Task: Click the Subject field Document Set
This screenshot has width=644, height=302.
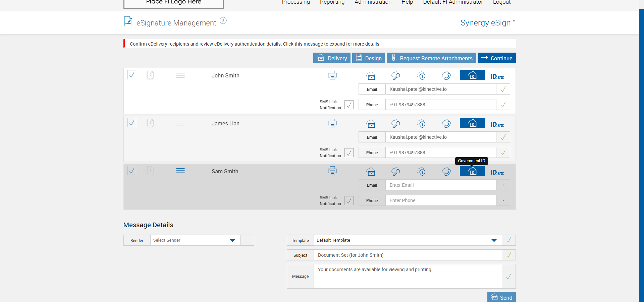Action: [408, 255]
